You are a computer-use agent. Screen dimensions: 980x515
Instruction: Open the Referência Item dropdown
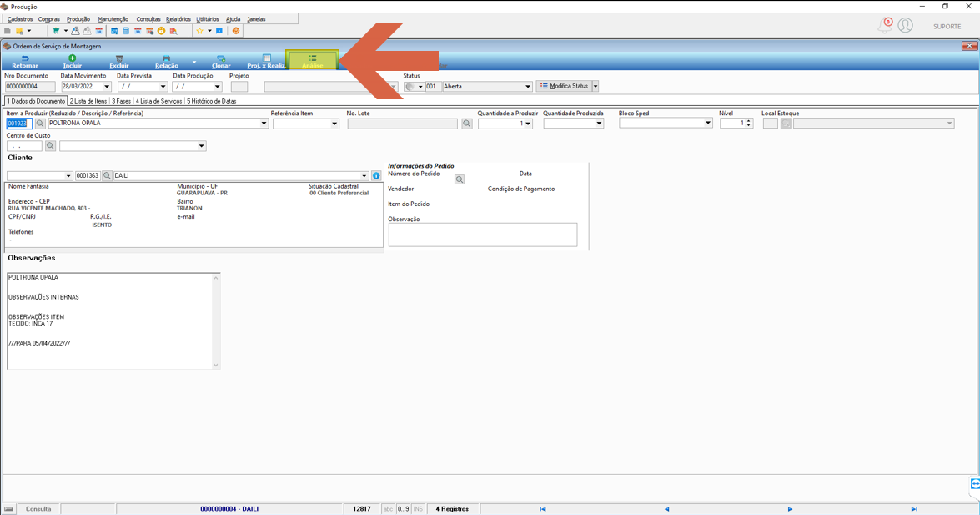[334, 124]
